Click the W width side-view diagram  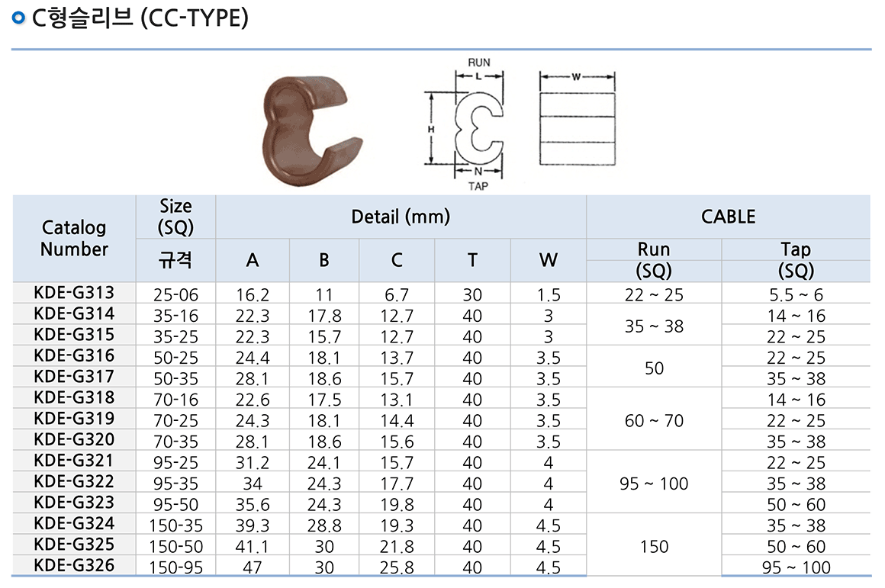pyautogui.click(x=577, y=121)
